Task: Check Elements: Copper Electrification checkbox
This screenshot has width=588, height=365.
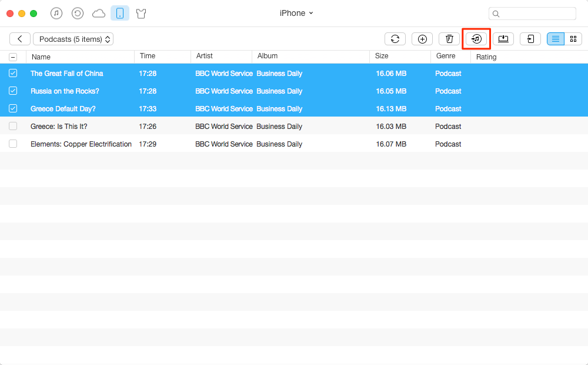Action: tap(13, 144)
